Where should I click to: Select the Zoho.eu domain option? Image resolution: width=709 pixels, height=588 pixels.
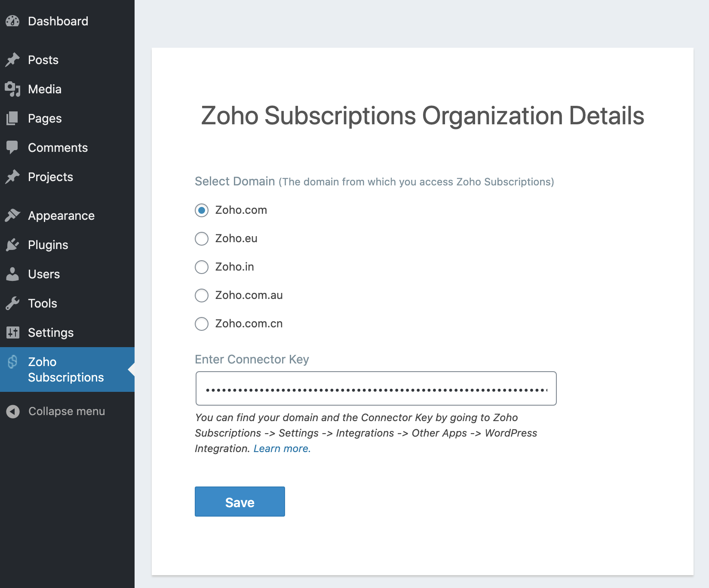click(x=201, y=239)
